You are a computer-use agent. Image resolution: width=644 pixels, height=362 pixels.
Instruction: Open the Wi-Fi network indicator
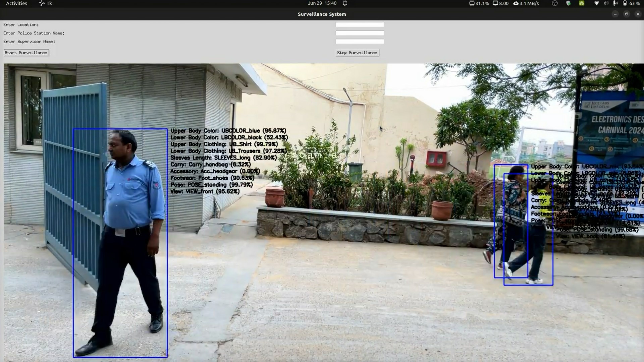[x=596, y=3]
